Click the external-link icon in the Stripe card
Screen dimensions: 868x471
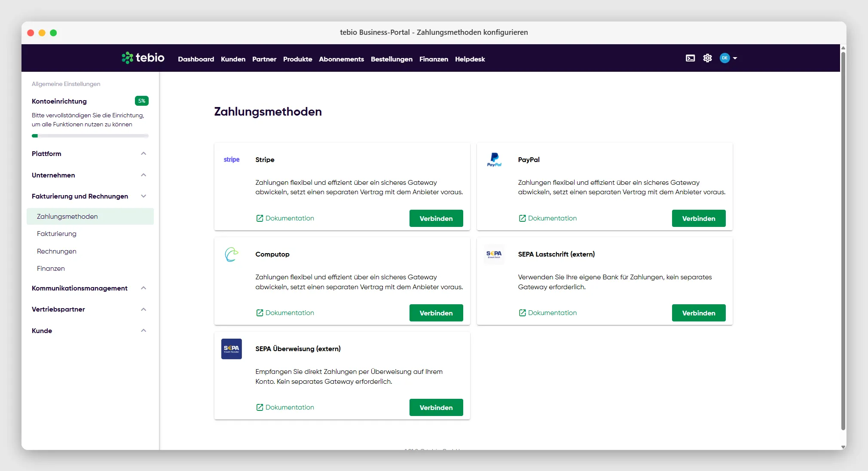[260, 218]
